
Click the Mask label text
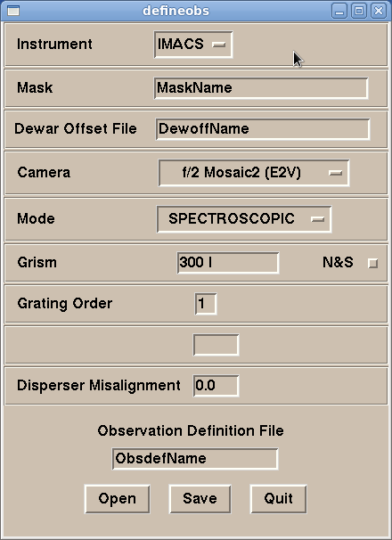pyautogui.click(x=35, y=88)
